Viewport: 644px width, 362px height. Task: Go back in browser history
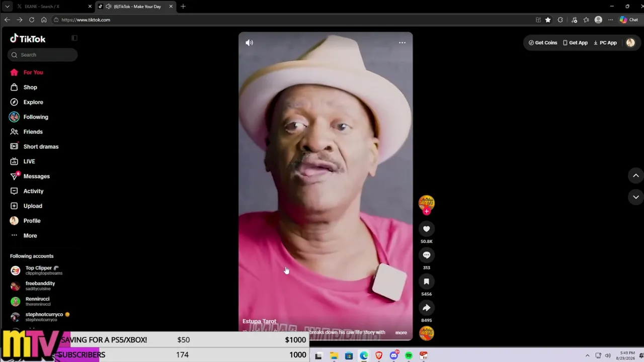tap(7, 20)
